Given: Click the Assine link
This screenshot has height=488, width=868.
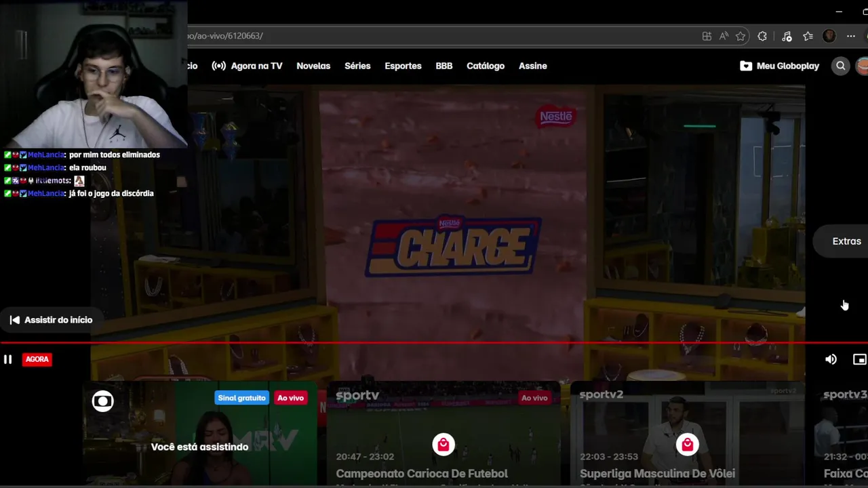Looking at the screenshot, I should (533, 66).
